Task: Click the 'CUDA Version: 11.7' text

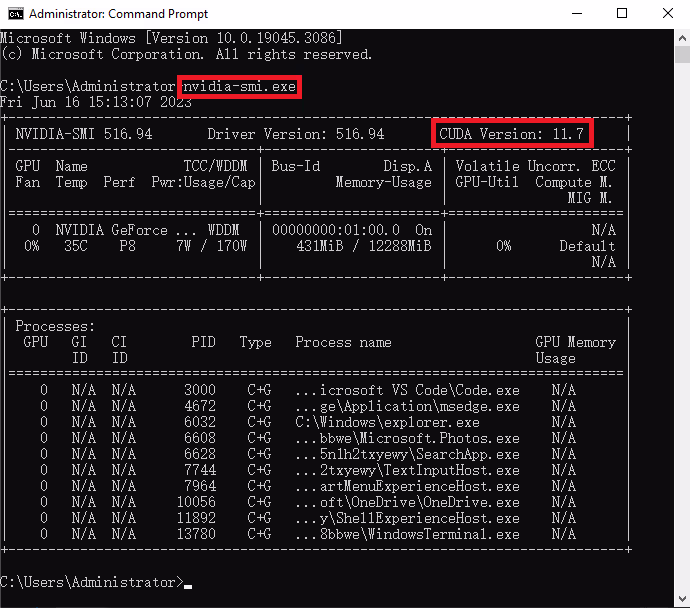Action: tap(511, 134)
